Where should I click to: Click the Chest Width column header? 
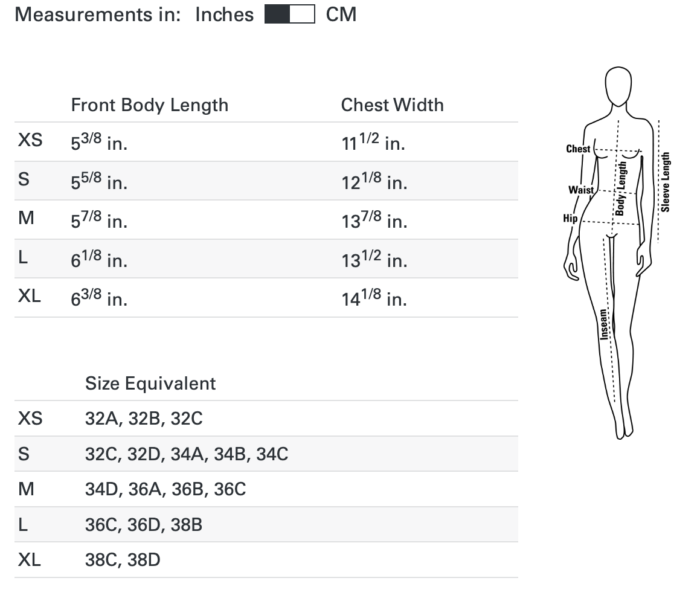click(393, 105)
